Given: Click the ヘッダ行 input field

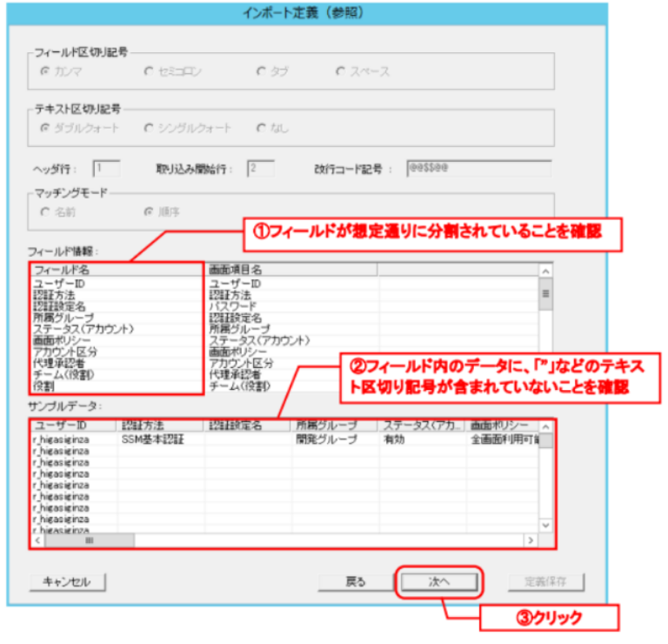Looking at the screenshot, I should [x=106, y=168].
